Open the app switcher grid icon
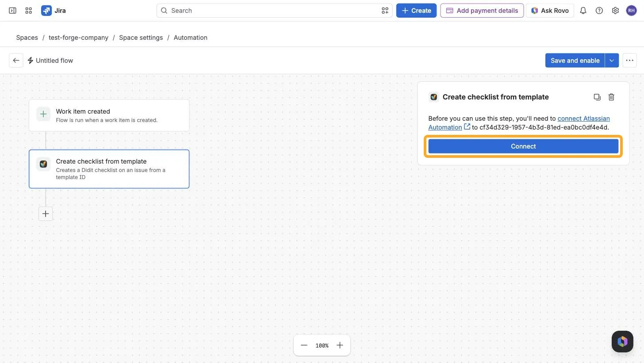 29,11
